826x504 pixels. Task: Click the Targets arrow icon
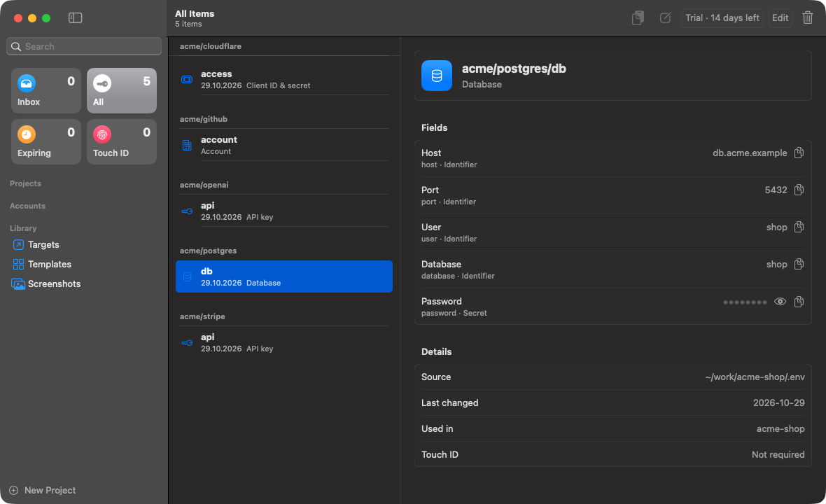pyautogui.click(x=18, y=245)
